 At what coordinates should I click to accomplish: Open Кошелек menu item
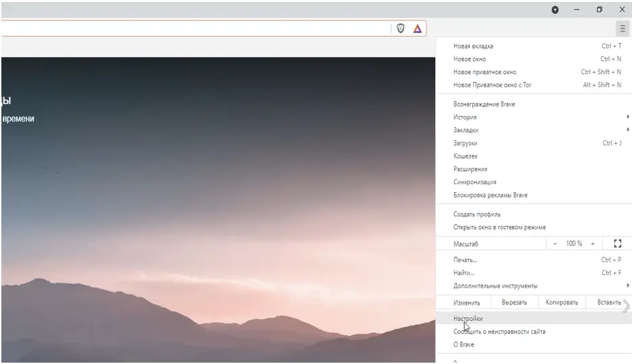click(x=534, y=156)
